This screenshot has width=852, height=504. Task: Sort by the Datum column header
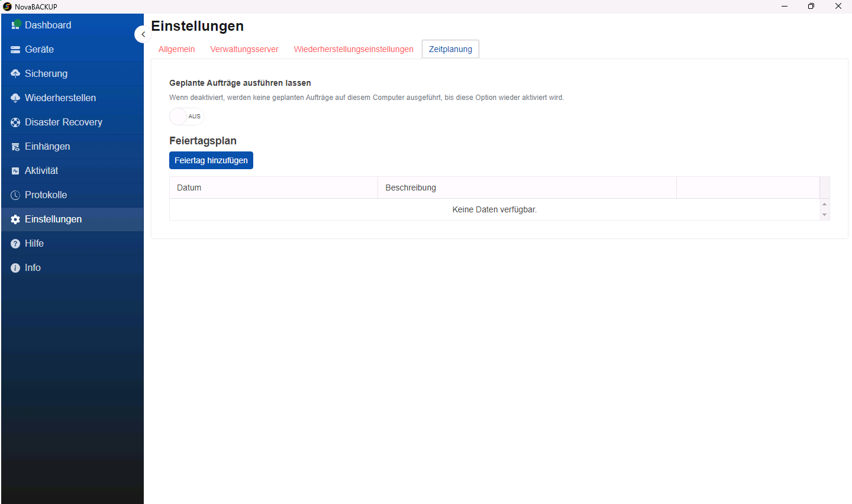click(x=273, y=188)
